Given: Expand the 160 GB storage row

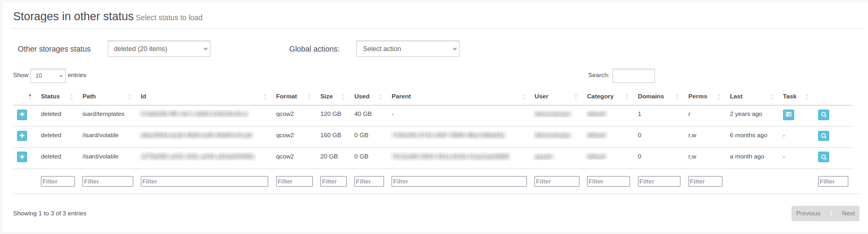Looking at the screenshot, I should tap(22, 136).
